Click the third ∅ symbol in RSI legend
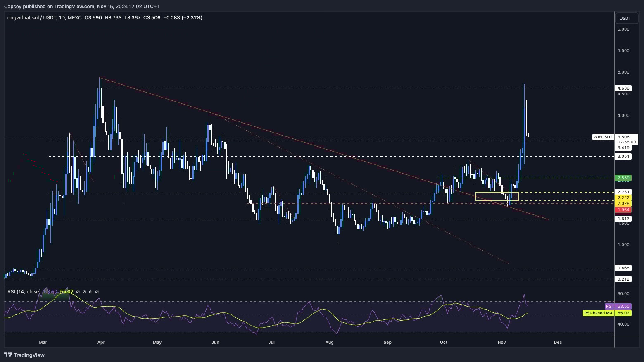Image resolution: width=644 pixels, height=362 pixels. (x=90, y=292)
